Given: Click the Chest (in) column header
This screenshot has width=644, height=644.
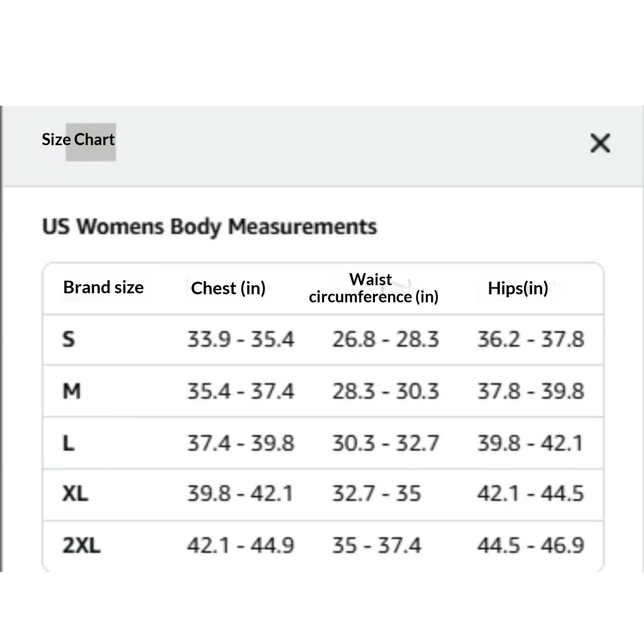Looking at the screenshot, I should pyautogui.click(x=228, y=288).
